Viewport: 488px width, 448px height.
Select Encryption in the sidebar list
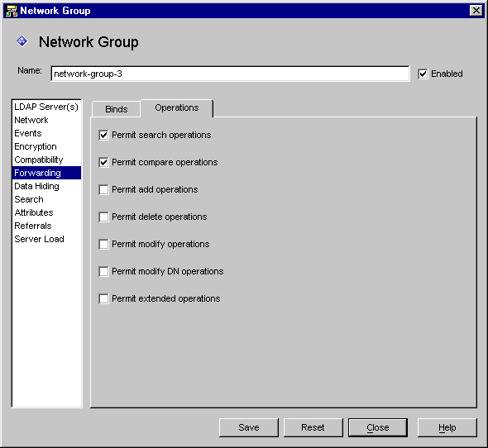click(x=46, y=146)
